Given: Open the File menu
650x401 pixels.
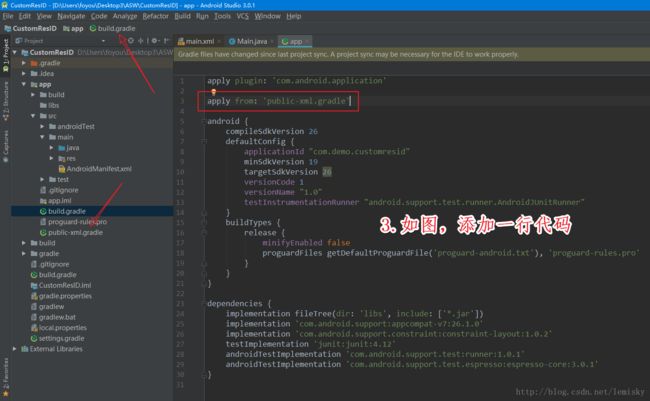Looking at the screenshot, I should [x=8, y=16].
